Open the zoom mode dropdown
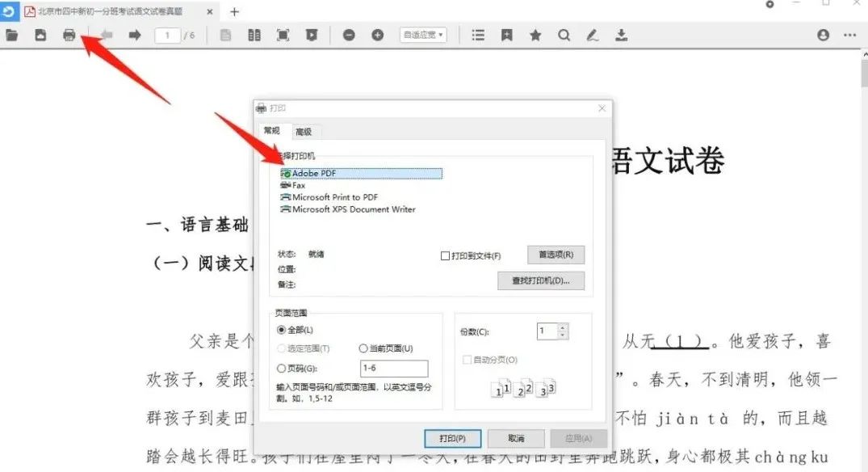868x472 pixels. click(423, 35)
